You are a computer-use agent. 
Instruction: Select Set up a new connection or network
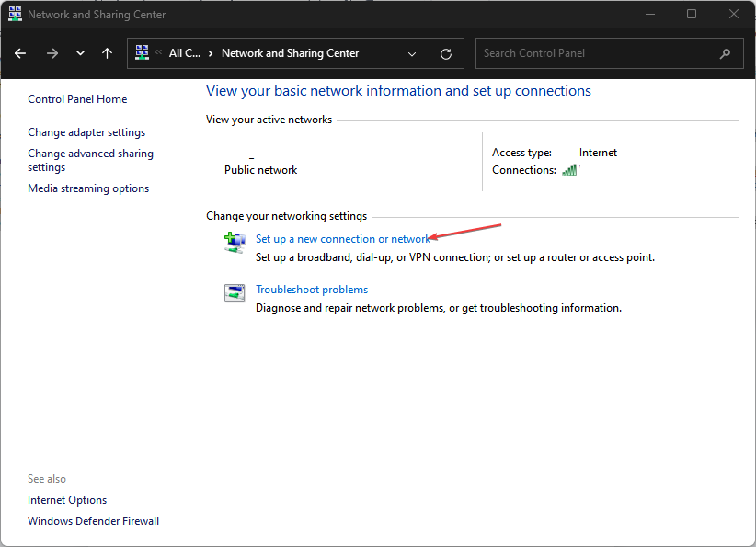pyautogui.click(x=342, y=239)
